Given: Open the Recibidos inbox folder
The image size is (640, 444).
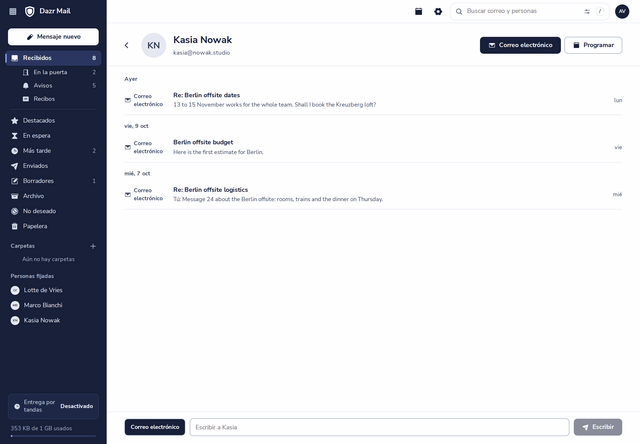Looking at the screenshot, I should click(53, 58).
